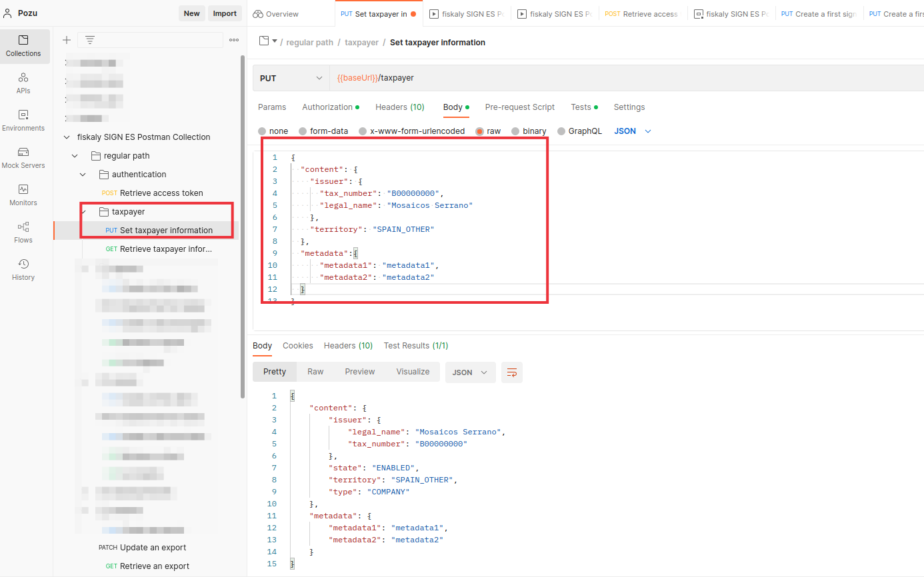Image resolution: width=924 pixels, height=577 pixels.
Task: Click the breadcrumb collection icon
Action: tap(263, 41)
